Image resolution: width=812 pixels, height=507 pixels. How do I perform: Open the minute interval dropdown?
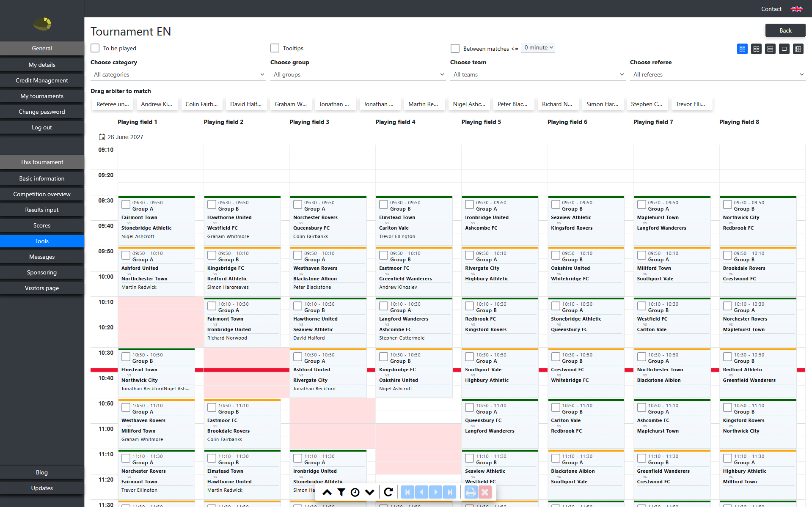[538, 48]
